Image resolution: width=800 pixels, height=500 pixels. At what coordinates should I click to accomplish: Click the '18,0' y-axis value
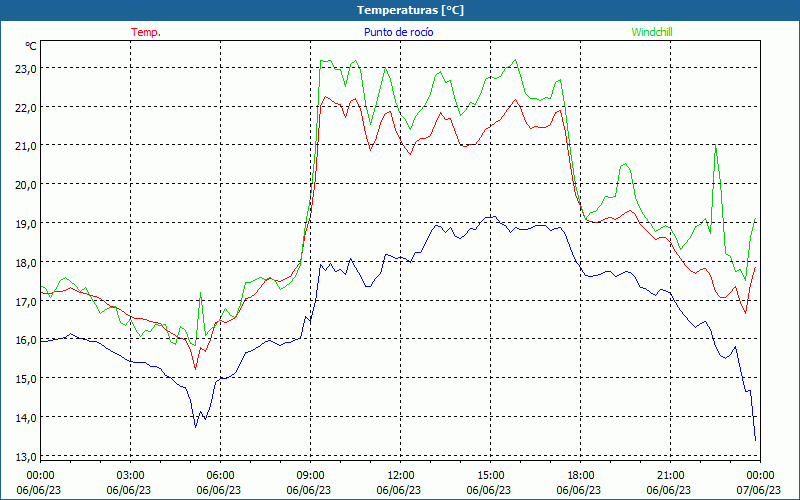tap(25, 263)
